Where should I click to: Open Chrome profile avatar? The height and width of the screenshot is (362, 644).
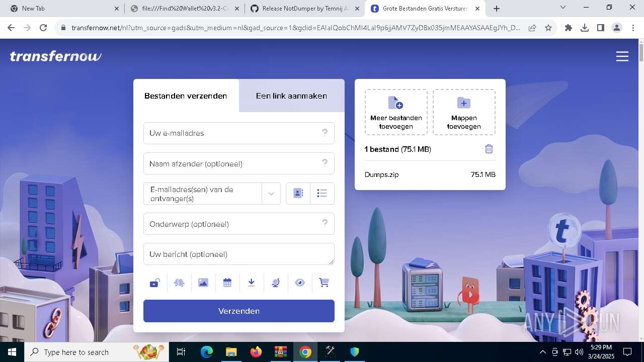point(617,28)
